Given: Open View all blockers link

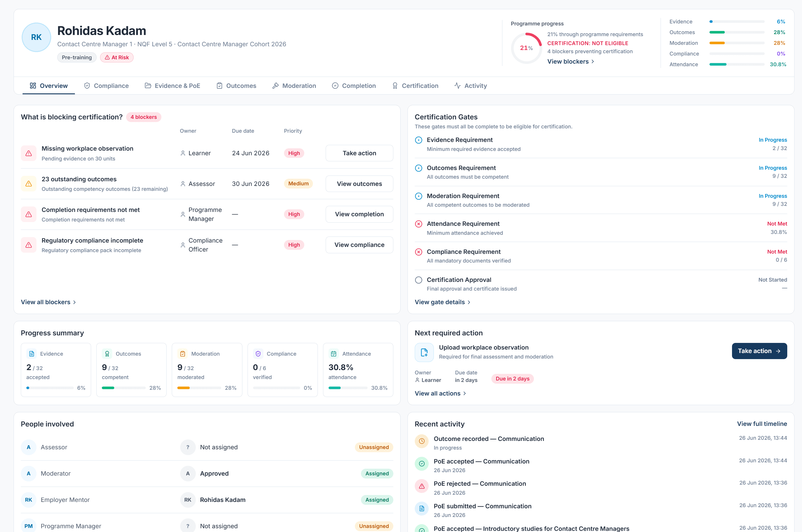Looking at the screenshot, I should 48,302.
